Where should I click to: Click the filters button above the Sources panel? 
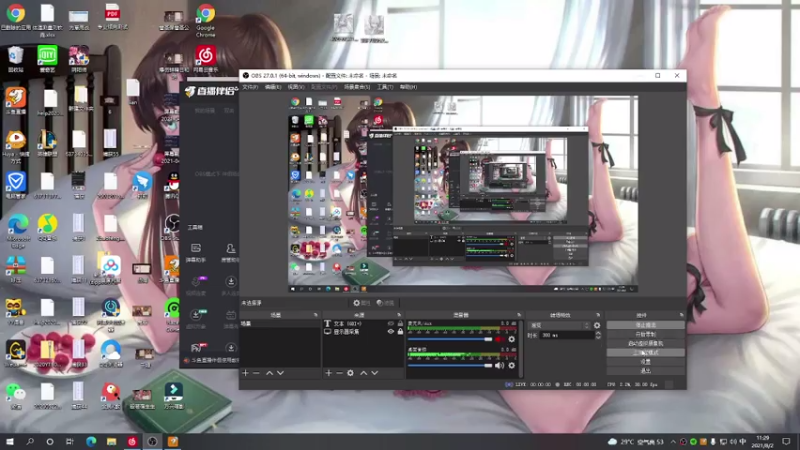tap(386, 303)
